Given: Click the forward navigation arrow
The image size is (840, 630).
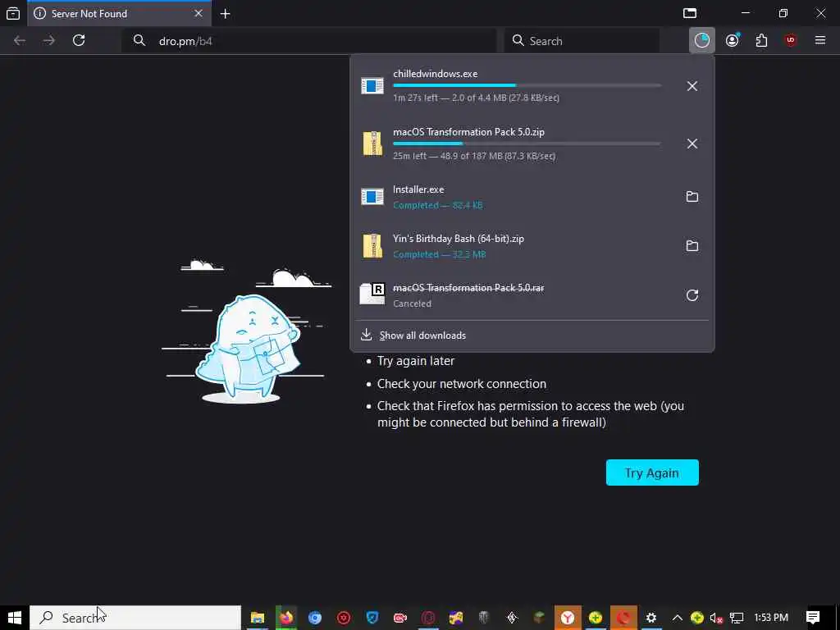Looking at the screenshot, I should [x=48, y=41].
